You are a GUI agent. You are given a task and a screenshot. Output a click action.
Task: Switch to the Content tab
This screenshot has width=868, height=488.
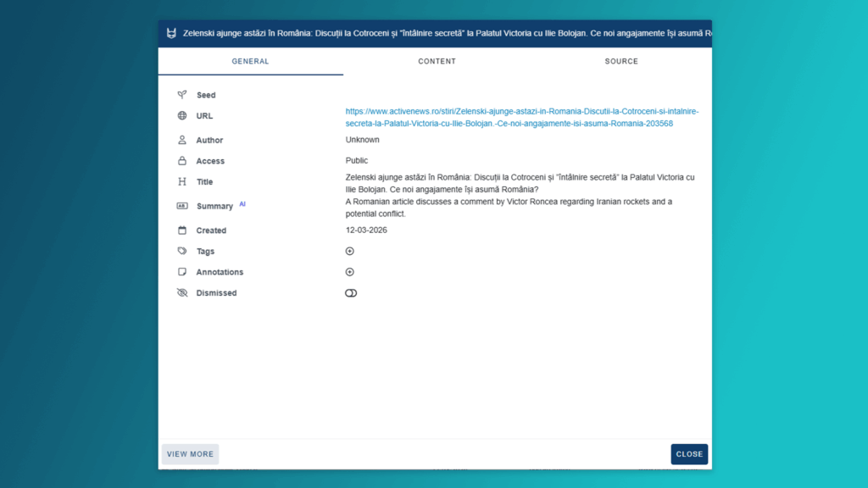point(437,62)
